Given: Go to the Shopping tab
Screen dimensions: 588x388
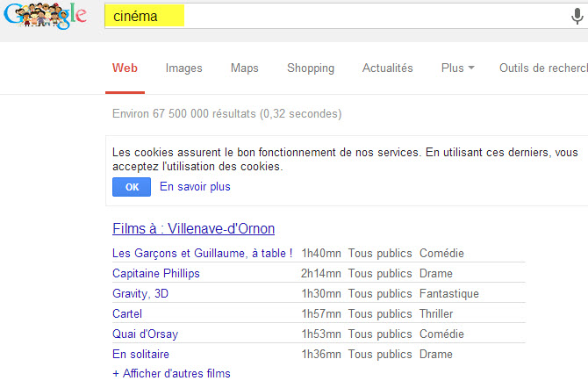Looking at the screenshot, I should coord(311,68).
